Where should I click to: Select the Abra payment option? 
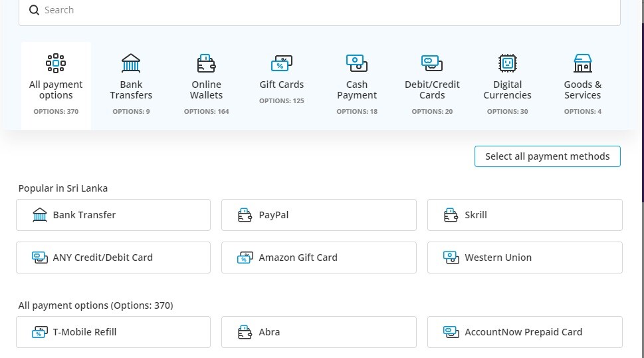coord(319,332)
